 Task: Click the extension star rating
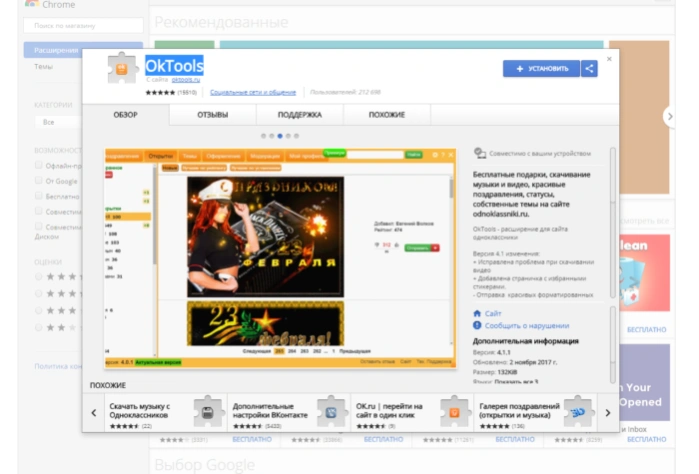[x=160, y=92]
